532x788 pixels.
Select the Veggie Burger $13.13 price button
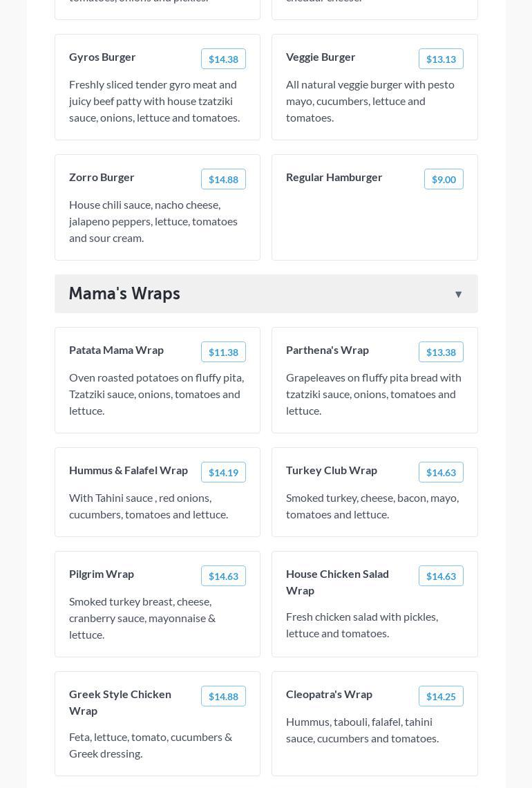pyautogui.click(x=441, y=59)
